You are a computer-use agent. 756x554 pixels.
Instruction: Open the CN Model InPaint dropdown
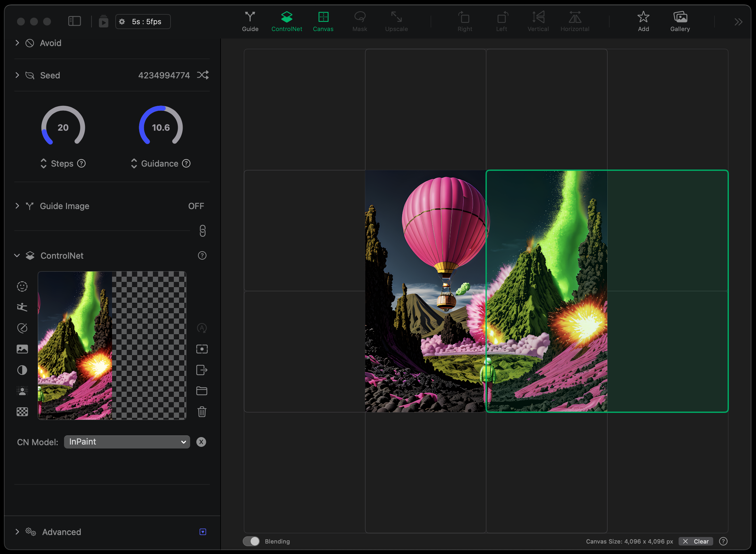coord(127,442)
